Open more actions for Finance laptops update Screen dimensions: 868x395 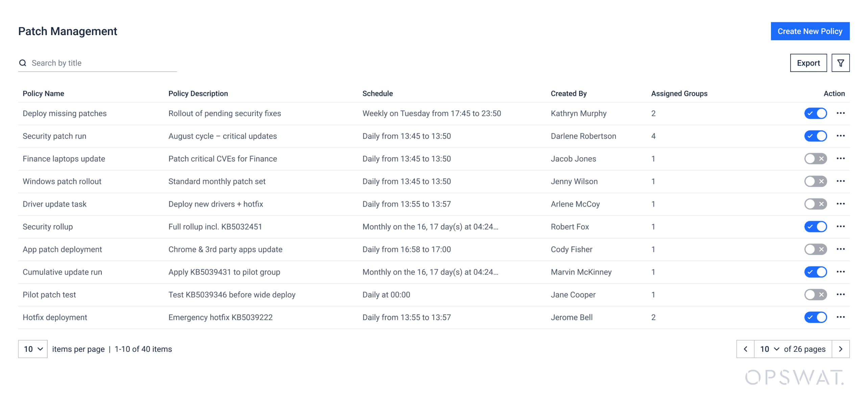point(841,158)
